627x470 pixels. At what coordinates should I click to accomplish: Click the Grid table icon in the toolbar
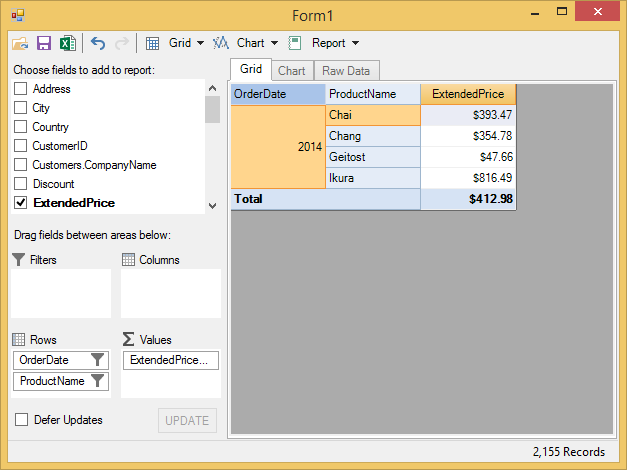[153, 43]
